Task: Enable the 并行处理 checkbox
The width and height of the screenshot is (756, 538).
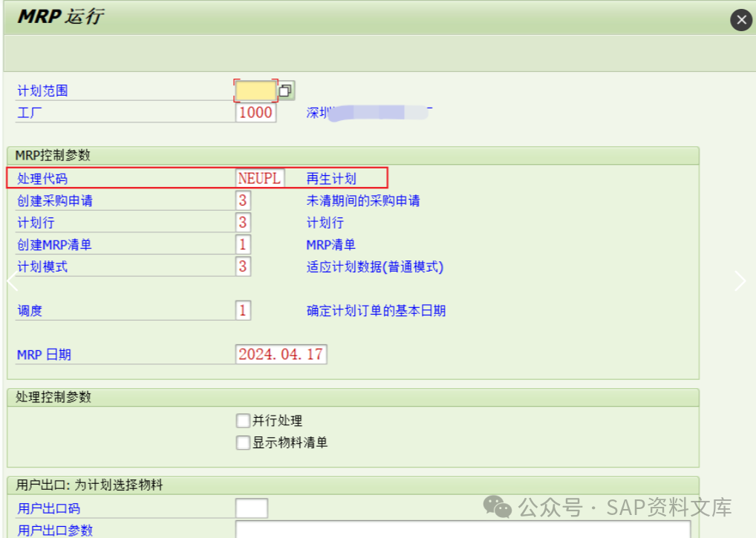Action: tap(243, 420)
